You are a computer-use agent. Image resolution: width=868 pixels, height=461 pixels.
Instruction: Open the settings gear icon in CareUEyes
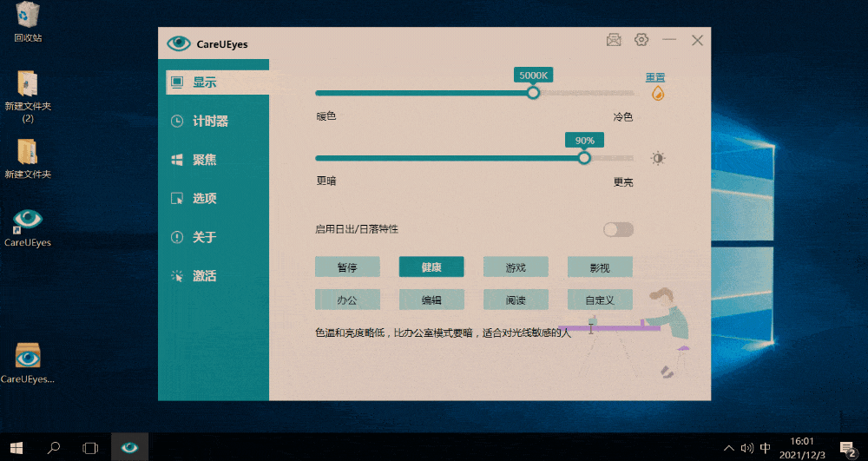(641, 40)
